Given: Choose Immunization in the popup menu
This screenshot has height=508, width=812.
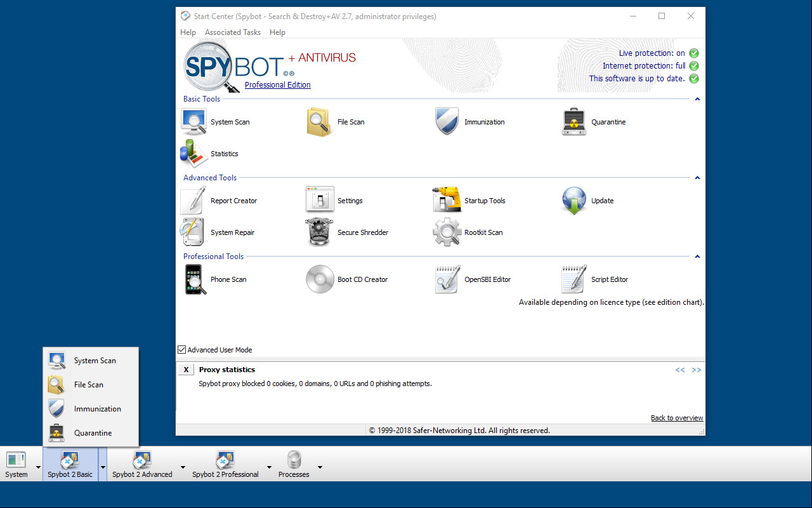Looking at the screenshot, I should pyautogui.click(x=91, y=408).
